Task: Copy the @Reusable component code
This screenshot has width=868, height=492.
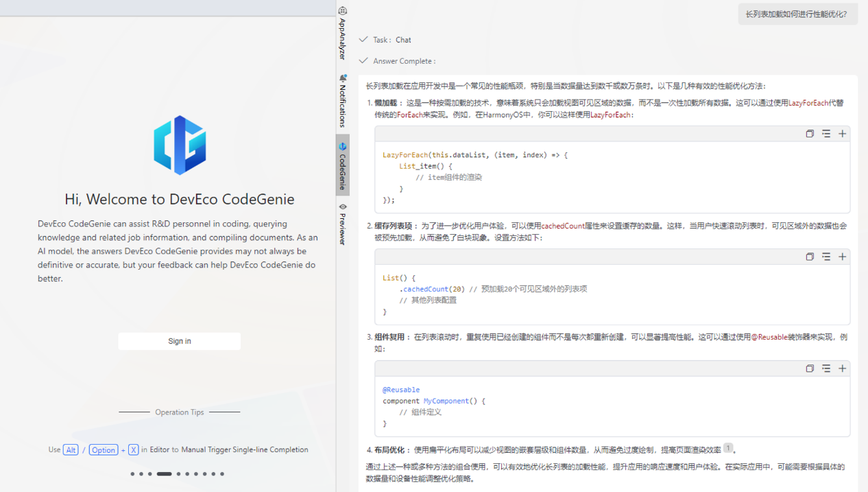Action: click(x=810, y=368)
